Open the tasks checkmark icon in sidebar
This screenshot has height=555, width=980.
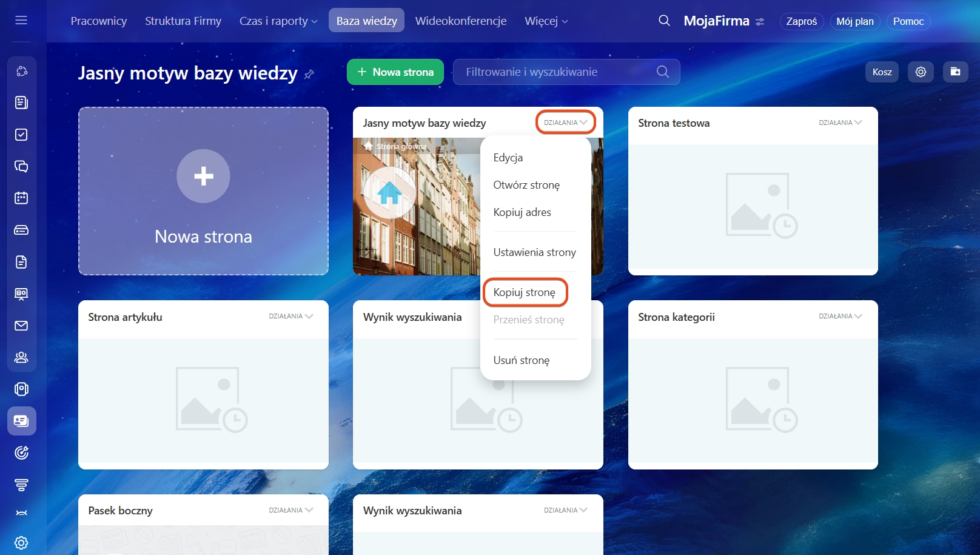pos(21,135)
